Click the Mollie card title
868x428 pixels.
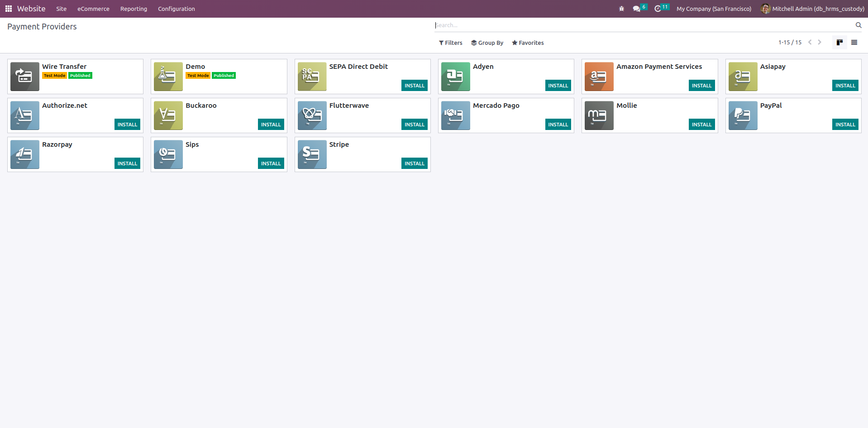pyautogui.click(x=627, y=106)
